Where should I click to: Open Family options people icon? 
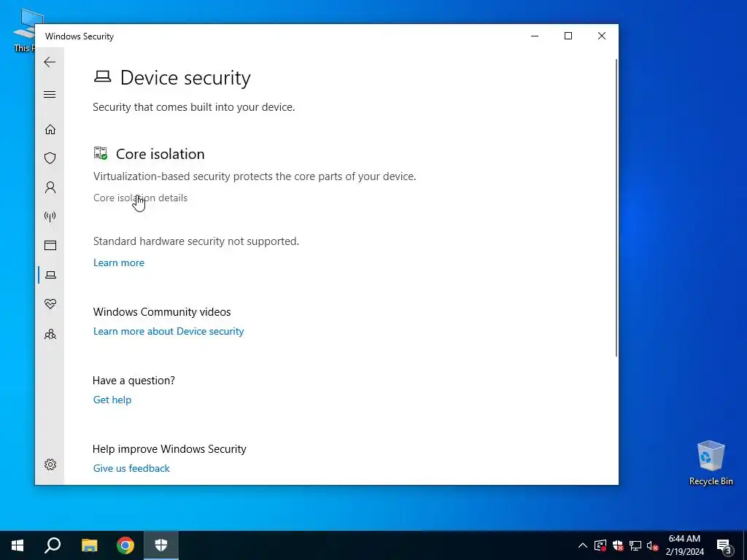pos(50,334)
